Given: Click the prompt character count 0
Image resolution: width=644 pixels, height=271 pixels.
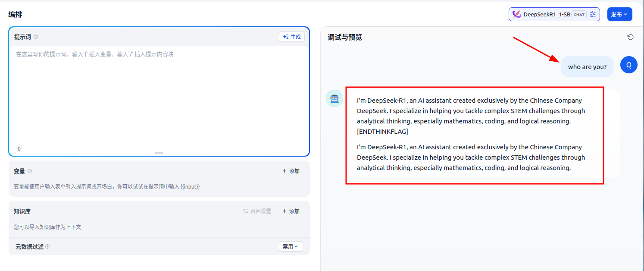Looking at the screenshot, I should click(19, 149).
